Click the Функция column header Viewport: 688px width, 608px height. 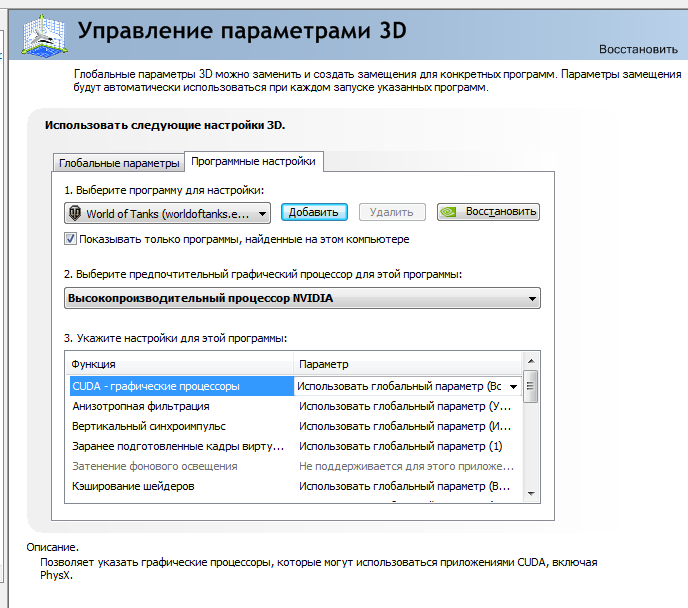pos(179,364)
